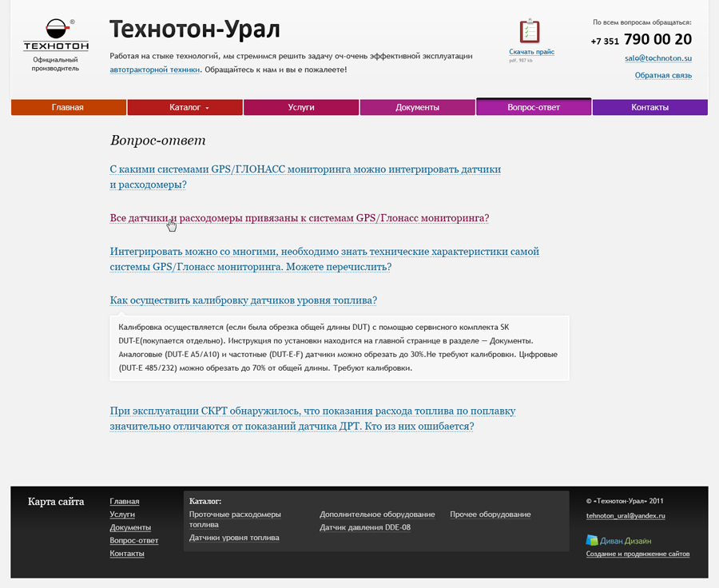The image size is (719, 588).
Task: Click the price list clipboard icon
Action: 530,31
